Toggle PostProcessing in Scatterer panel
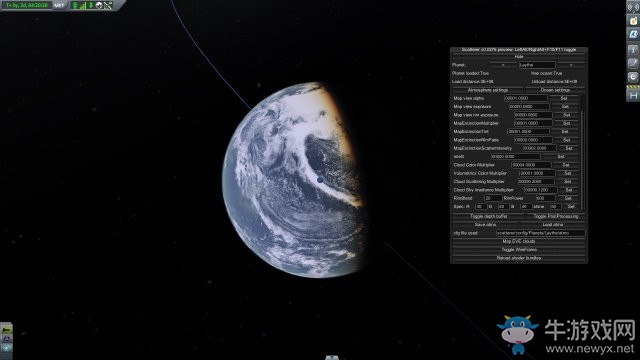This screenshot has width=640, height=360. pyautogui.click(x=556, y=216)
